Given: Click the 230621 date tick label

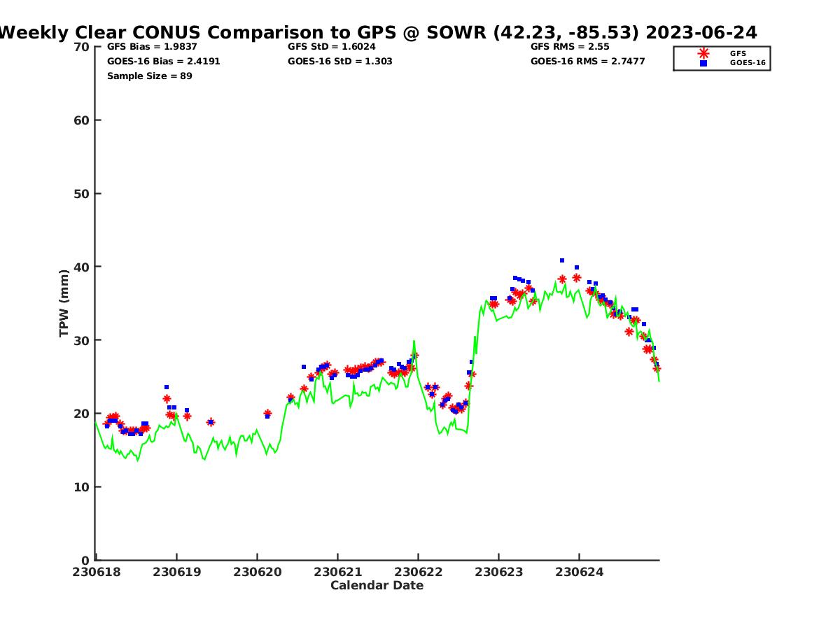Looking at the screenshot, I should point(337,572).
